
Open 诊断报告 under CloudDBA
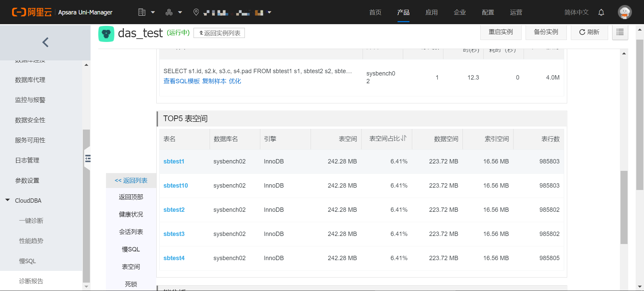31,281
